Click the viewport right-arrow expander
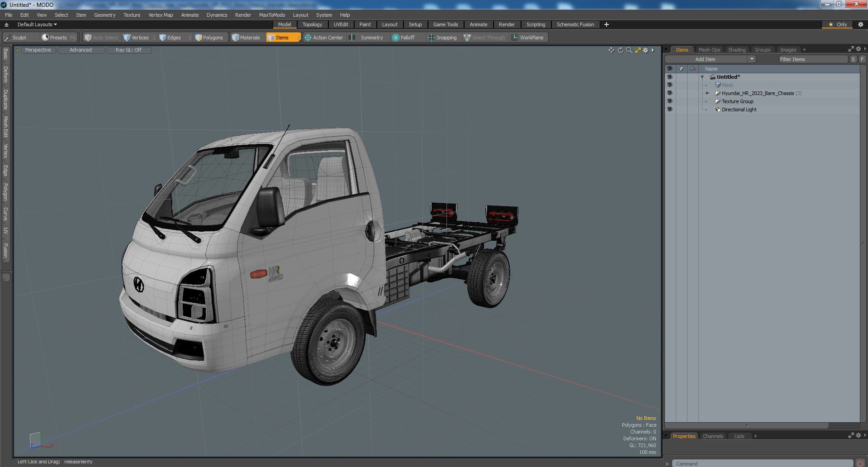Image resolution: width=868 pixels, height=467 pixels. [x=653, y=50]
